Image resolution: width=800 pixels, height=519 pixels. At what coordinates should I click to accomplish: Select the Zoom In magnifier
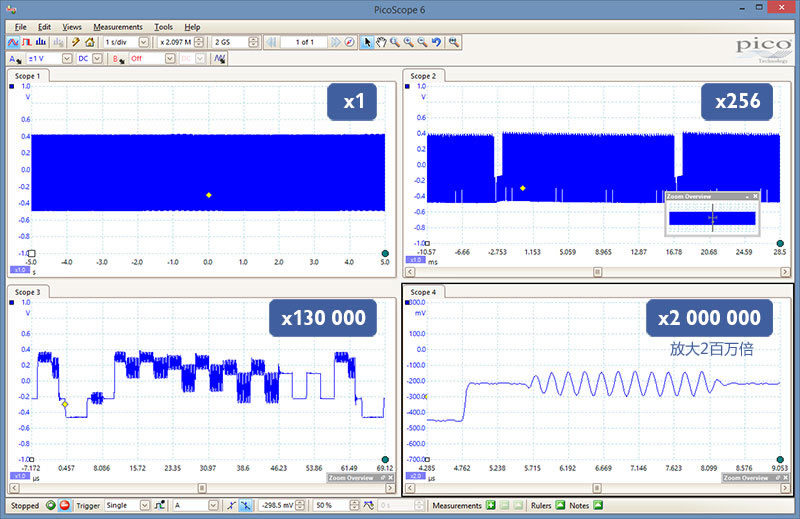coord(409,42)
